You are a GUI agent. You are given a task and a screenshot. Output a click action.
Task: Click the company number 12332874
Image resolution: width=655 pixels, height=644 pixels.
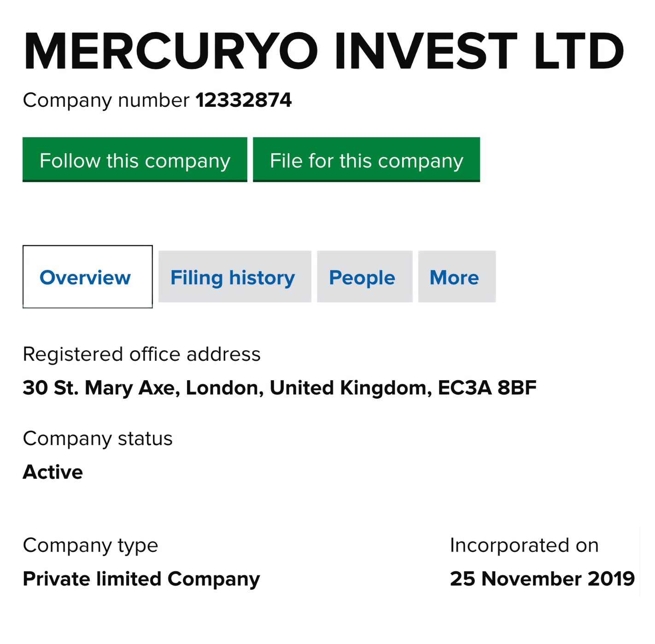pyautogui.click(x=244, y=100)
